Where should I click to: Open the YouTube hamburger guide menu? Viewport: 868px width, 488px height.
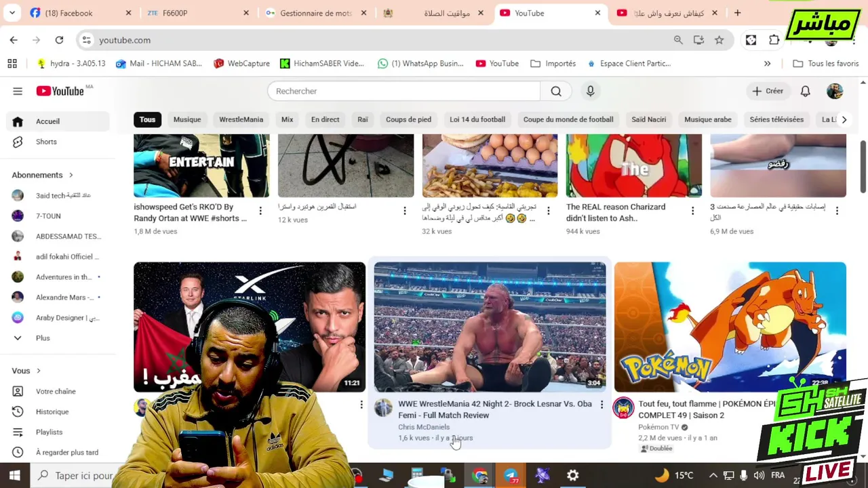pyautogui.click(x=18, y=91)
